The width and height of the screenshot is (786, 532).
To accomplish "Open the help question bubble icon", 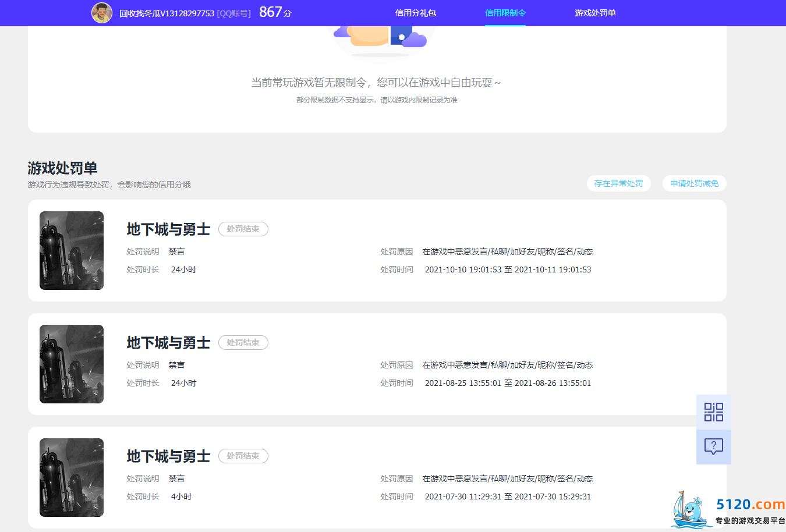I will [714, 447].
